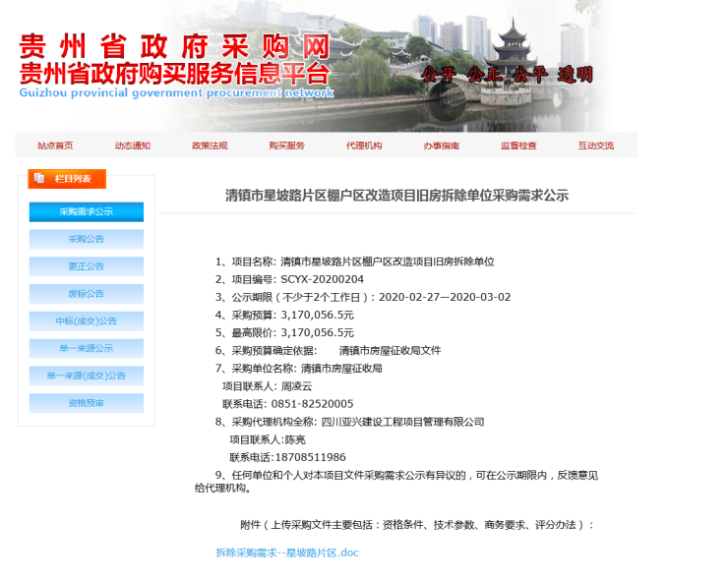Image resolution: width=728 pixels, height=581 pixels.
Task: Download 拆除采购需求--星坡路片区.doc attachment
Action: point(287,552)
